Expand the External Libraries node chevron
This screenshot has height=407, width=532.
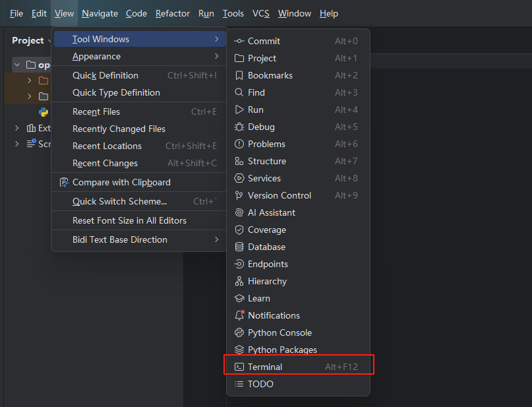point(16,128)
